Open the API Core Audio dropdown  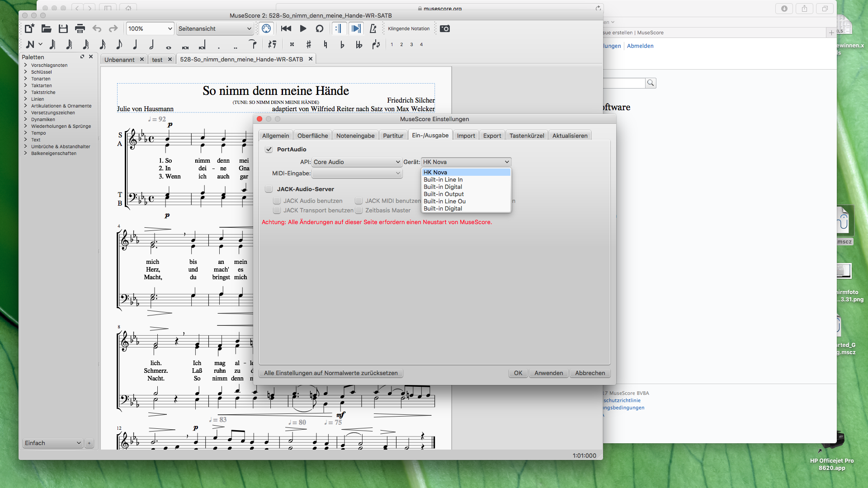pos(357,162)
